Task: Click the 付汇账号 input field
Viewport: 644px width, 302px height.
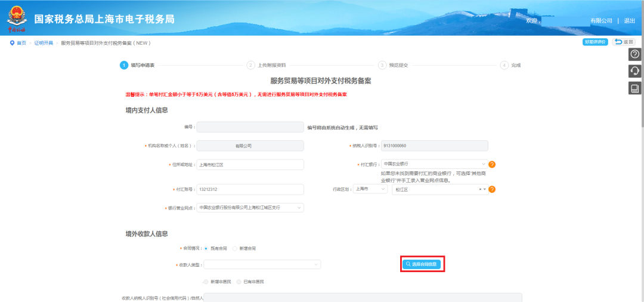Action: click(250, 189)
